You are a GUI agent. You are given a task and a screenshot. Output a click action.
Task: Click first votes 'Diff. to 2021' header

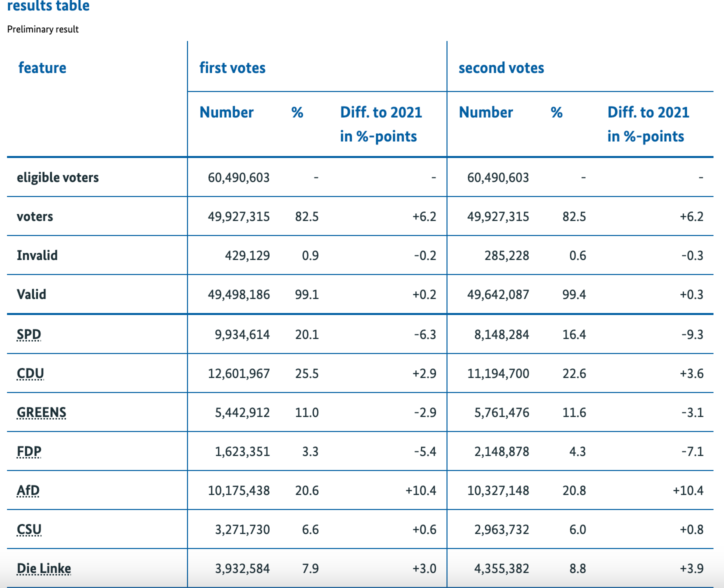381,124
